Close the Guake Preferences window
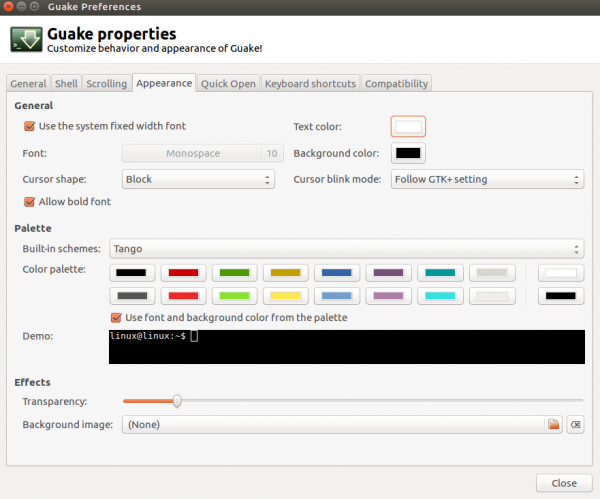This screenshot has width=600, height=499. pos(8,7)
